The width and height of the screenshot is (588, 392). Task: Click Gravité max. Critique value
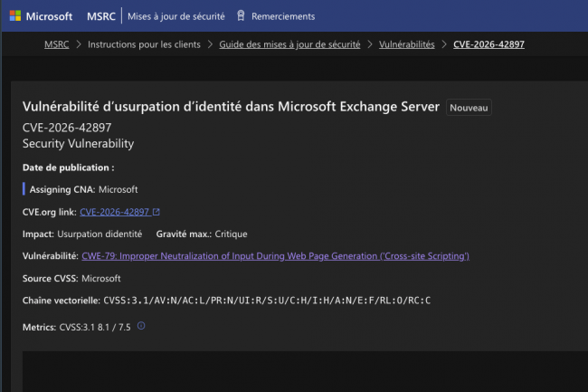[x=231, y=234]
